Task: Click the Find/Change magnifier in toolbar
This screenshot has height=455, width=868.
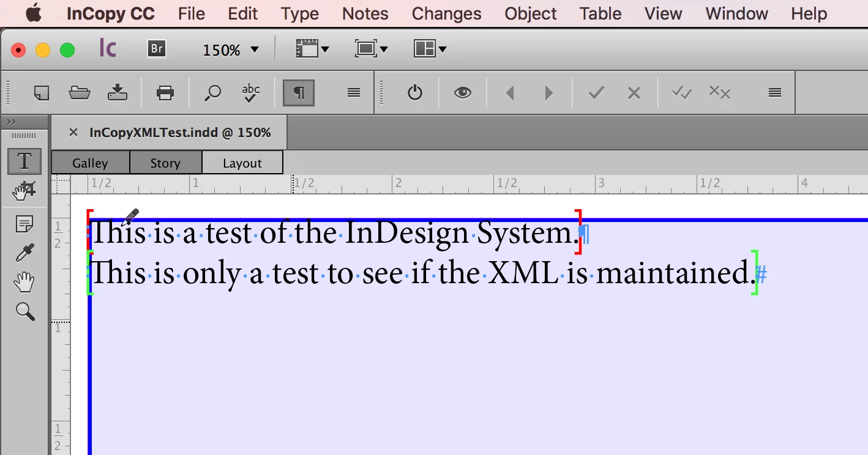Action: pyautogui.click(x=212, y=93)
